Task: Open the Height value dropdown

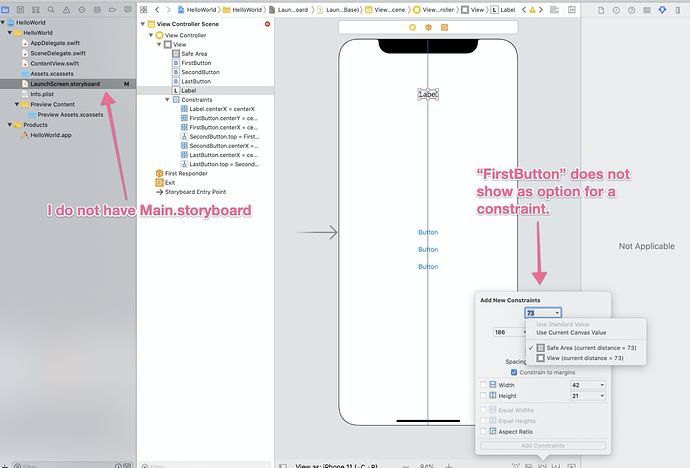Action: [x=602, y=396]
